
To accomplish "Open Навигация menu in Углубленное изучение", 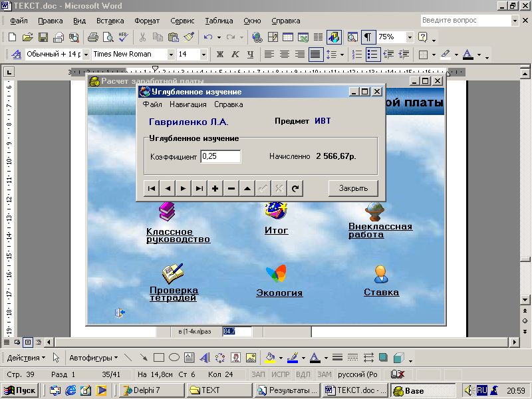I will pos(188,104).
